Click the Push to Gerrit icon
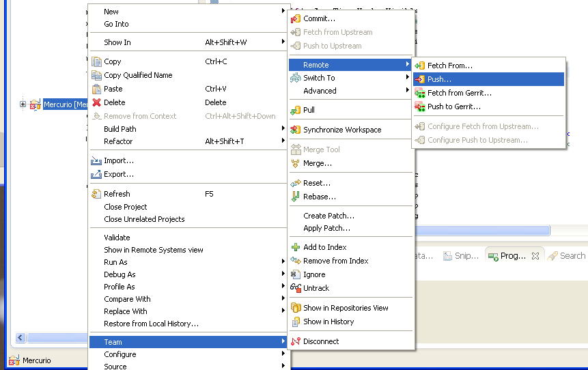Screen dimensions: 588x370 pos(420,106)
